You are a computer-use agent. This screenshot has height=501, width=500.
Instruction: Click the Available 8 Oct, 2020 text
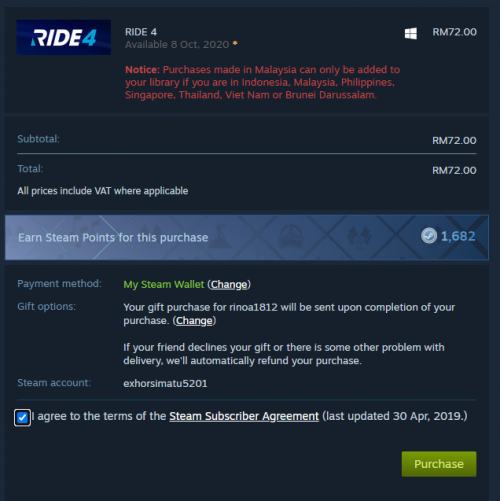(x=177, y=44)
